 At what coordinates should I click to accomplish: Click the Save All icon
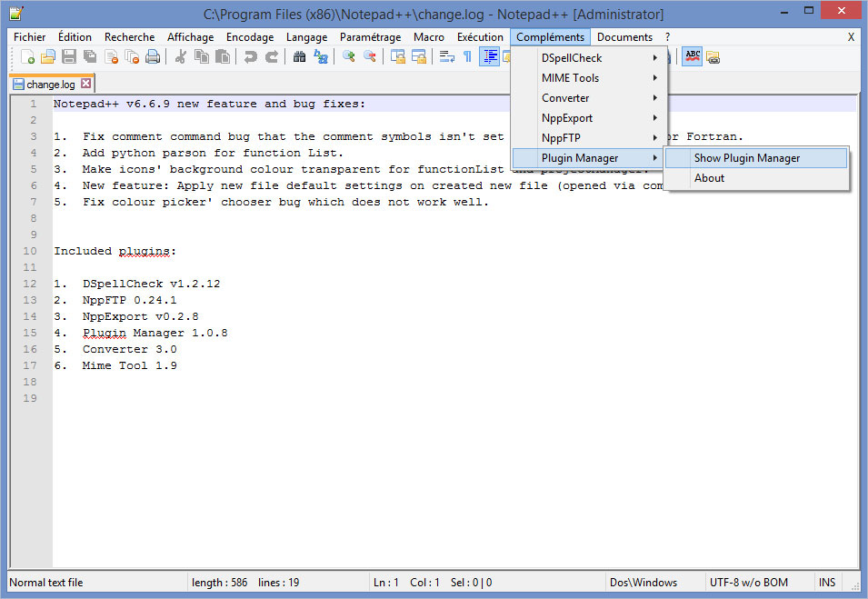[90, 57]
